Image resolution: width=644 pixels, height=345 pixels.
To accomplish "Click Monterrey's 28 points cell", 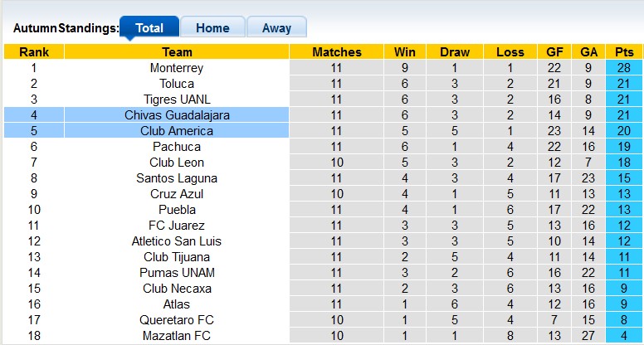I will [624, 68].
